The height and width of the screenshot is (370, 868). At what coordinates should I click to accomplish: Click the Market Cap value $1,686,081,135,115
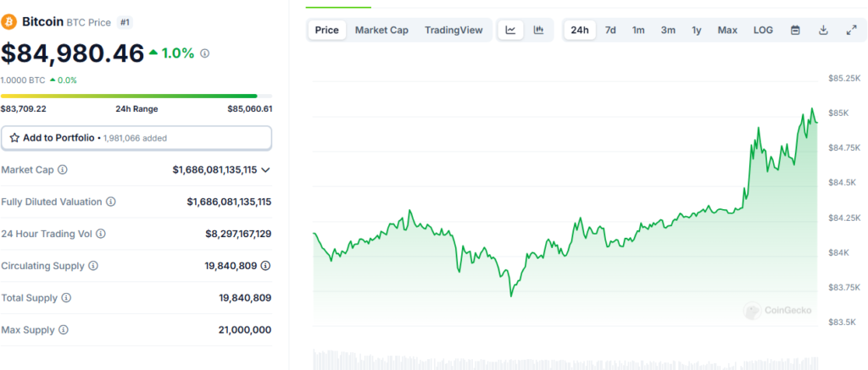214,170
